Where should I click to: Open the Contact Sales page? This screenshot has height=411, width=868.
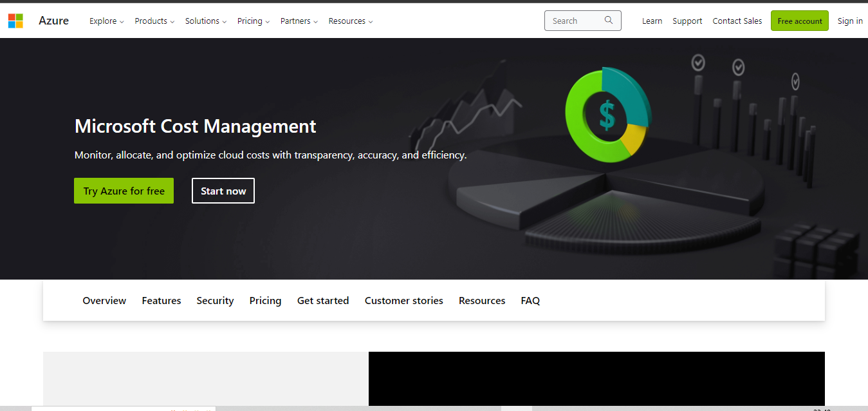[737, 21]
